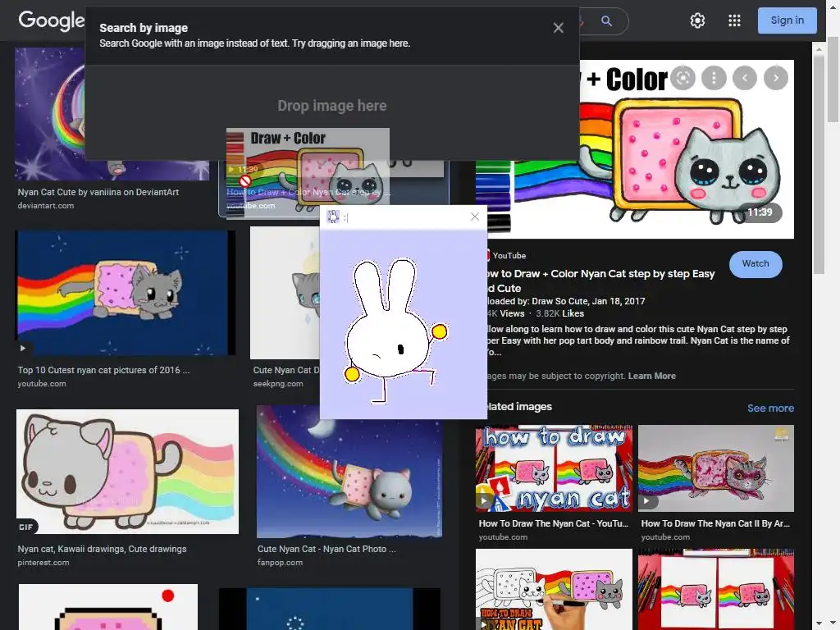The width and height of the screenshot is (840, 630).
Task: Open the three-dot menu on preview image
Action: [714, 78]
